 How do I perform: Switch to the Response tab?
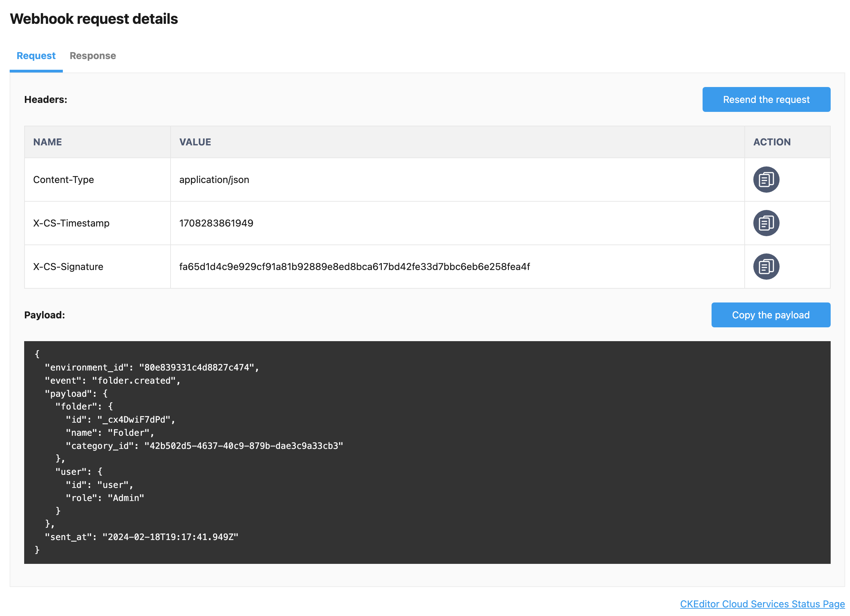click(93, 56)
